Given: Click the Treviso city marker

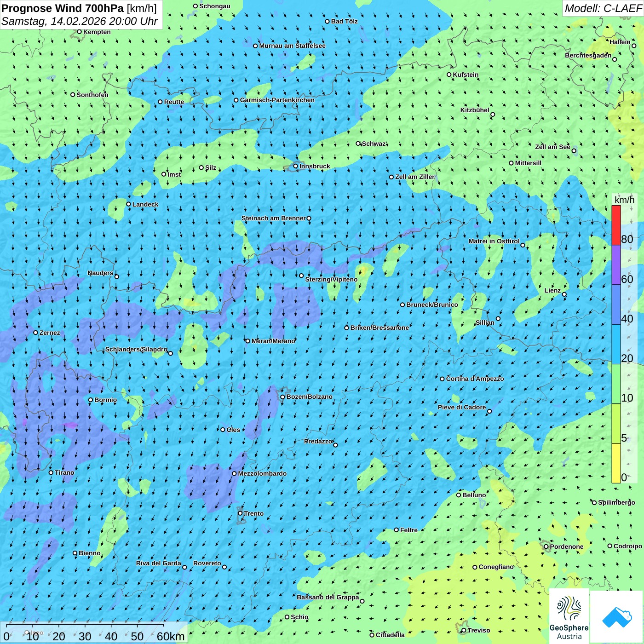Looking at the screenshot, I should pos(464,630).
